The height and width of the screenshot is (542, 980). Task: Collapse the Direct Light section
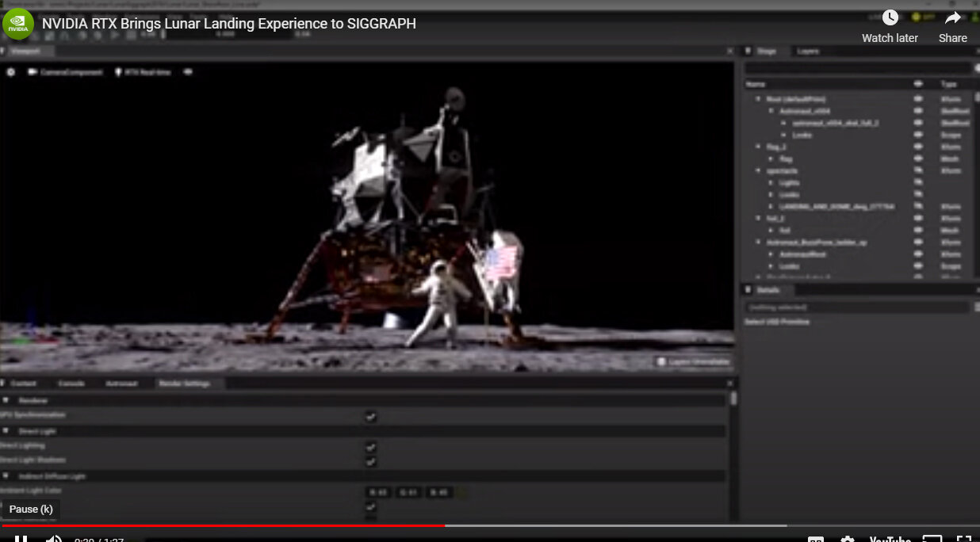click(6, 431)
